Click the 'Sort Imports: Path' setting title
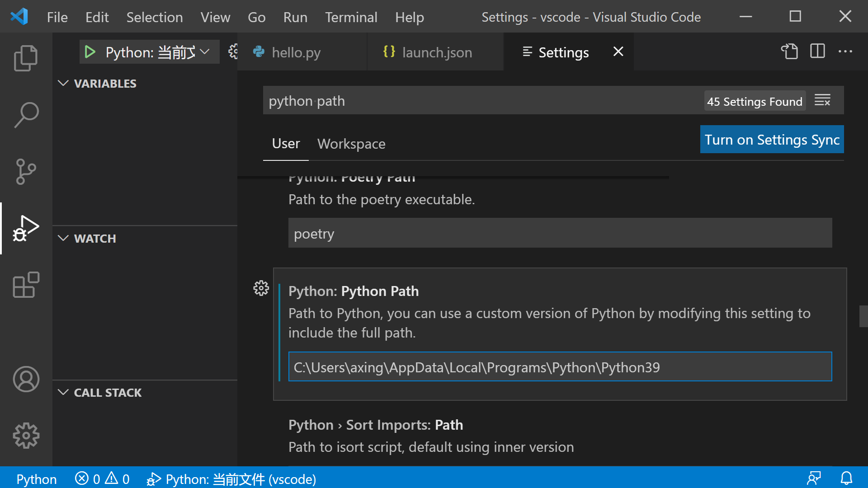The width and height of the screenshot is (868, 488). point(376,425)
